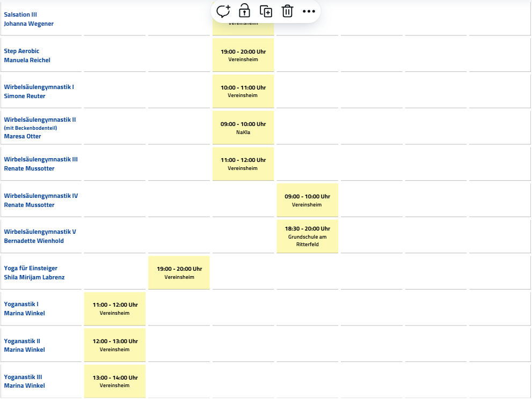Click Wirbelsäulengymnastik III course name
Image resolution: width=532 pixels, height=400 pixels.
(x=41, y=159)
